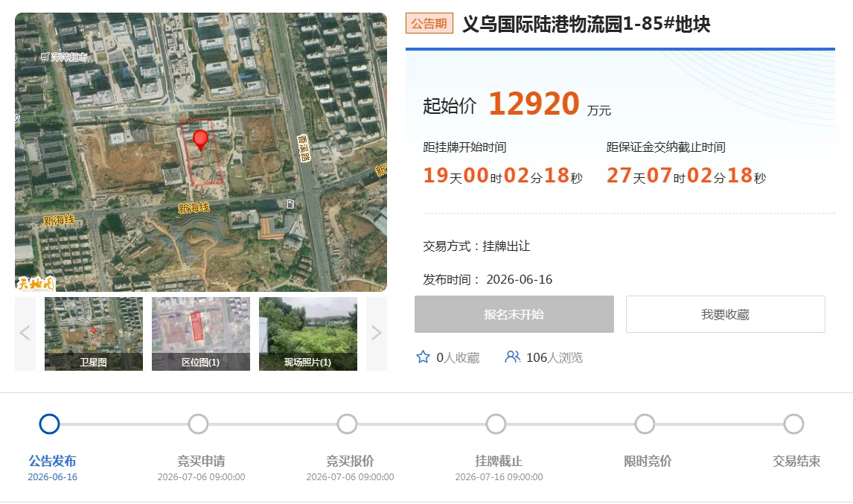Click the 公告期 status tag

click(x=429, y=23)
